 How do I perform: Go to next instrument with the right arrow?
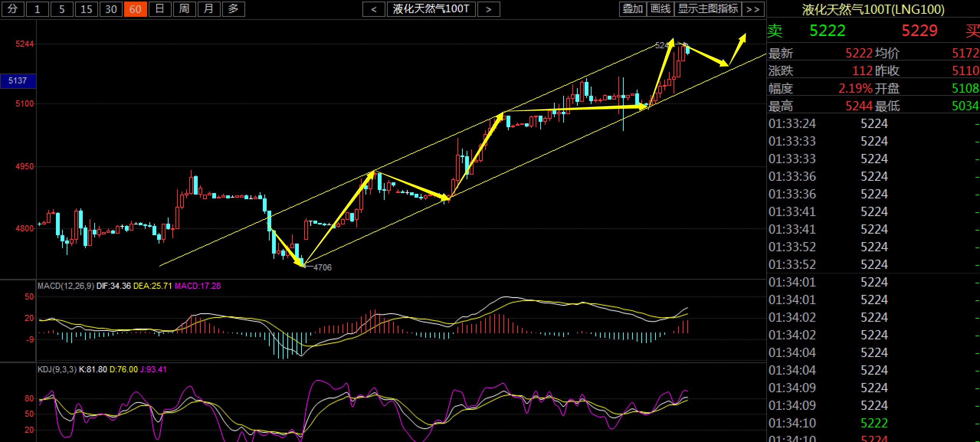(488, 9)
